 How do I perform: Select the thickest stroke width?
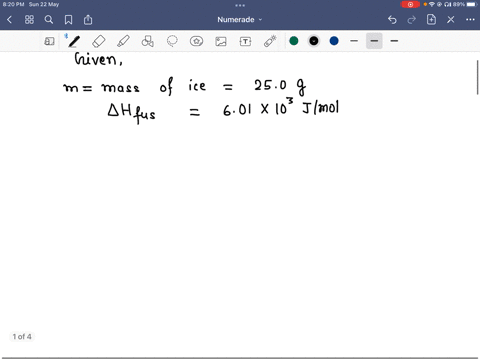(x=394, y=41)
